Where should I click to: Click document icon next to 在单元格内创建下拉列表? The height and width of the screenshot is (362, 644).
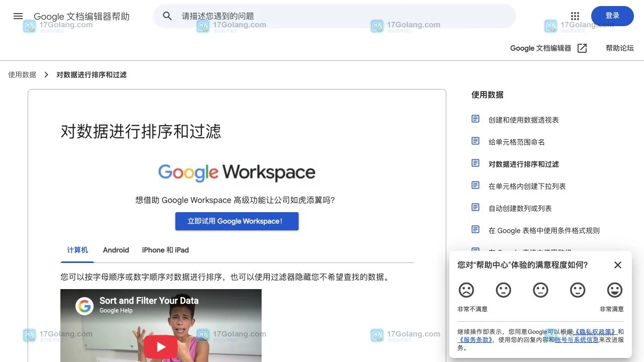pyautogui.click(x=475, y=186)
